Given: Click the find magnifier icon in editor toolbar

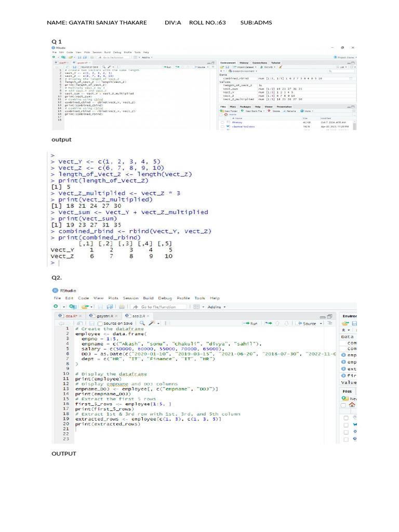Looking at the screenshot, I should tap(141, 323).
